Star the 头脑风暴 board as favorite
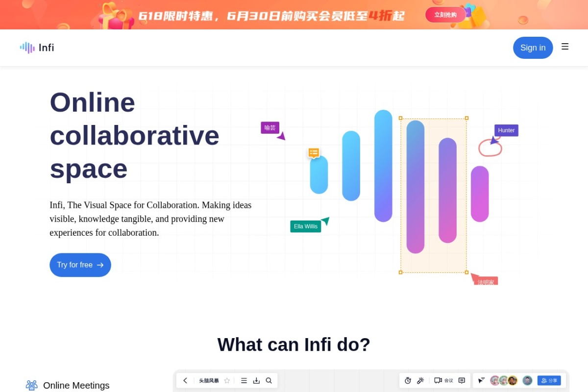The width and height of the screenshot is (588, 392). pos(227,381)
